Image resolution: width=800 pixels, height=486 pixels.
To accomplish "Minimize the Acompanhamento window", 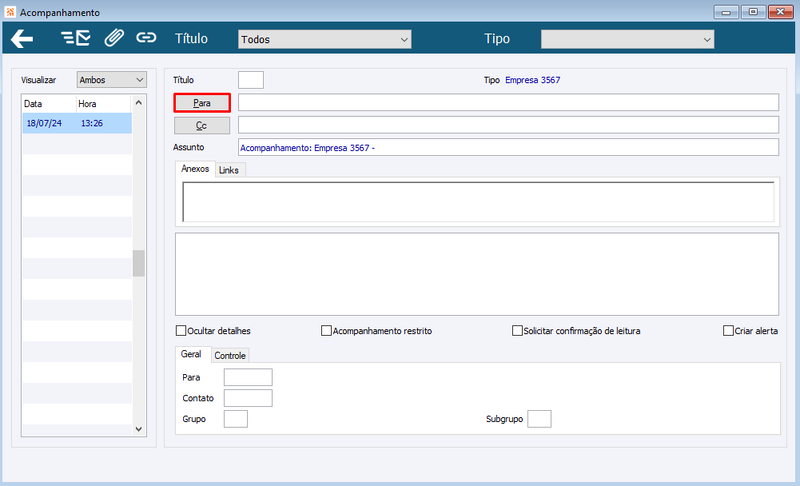I will click(x=726, y=12).
